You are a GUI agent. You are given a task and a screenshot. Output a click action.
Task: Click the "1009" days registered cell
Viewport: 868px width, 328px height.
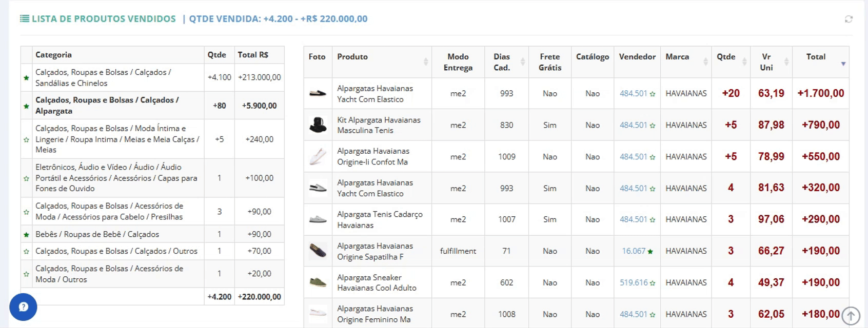pos(506,157)
